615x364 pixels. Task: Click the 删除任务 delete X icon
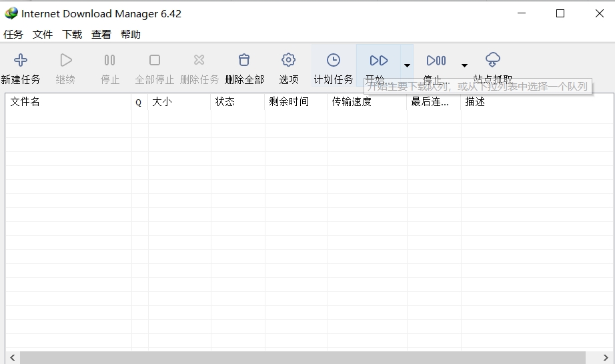[x=199, y=60]
